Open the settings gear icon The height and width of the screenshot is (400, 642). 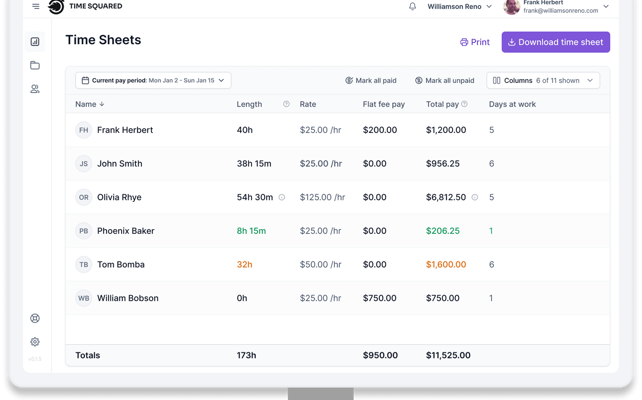click(35, 341)
